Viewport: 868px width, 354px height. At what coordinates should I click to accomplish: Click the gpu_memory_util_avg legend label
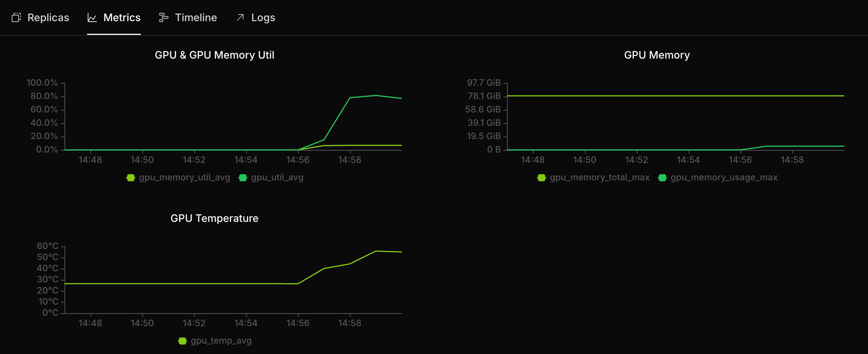tap(185, 177)
